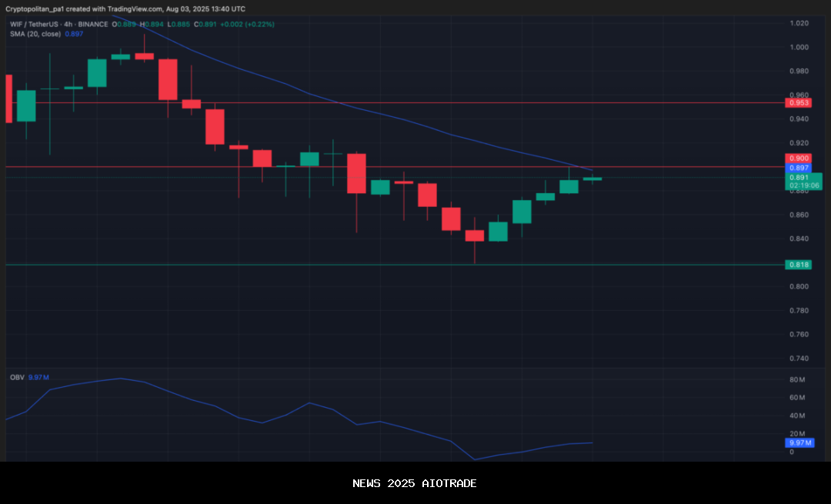Viewport: 831px width, 504px height.
Task: Click the blue 0.897 SMA value tag
Action: click(x=798, y=168)
